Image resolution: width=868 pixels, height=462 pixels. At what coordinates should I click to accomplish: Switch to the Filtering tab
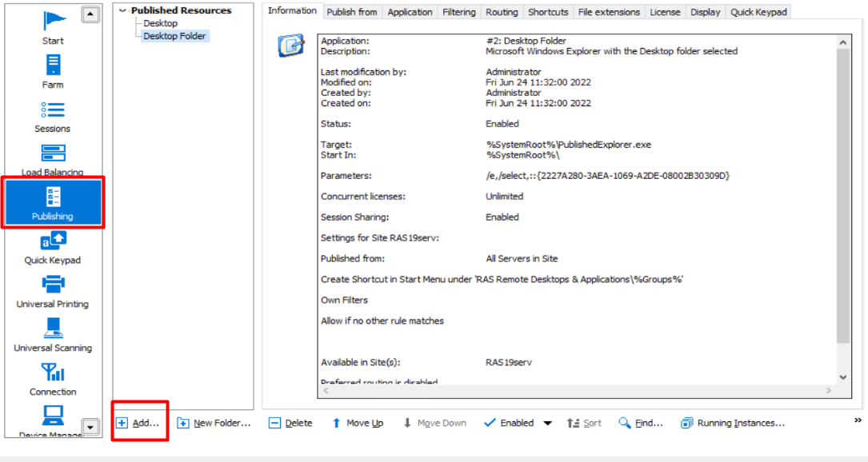click(458, 12)
